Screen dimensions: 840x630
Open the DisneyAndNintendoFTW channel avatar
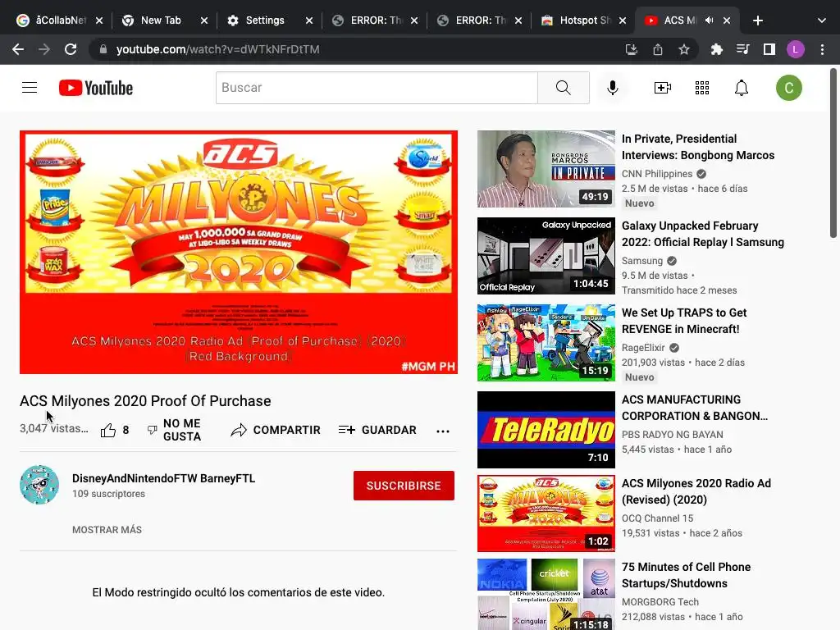(x=39, y=485)
